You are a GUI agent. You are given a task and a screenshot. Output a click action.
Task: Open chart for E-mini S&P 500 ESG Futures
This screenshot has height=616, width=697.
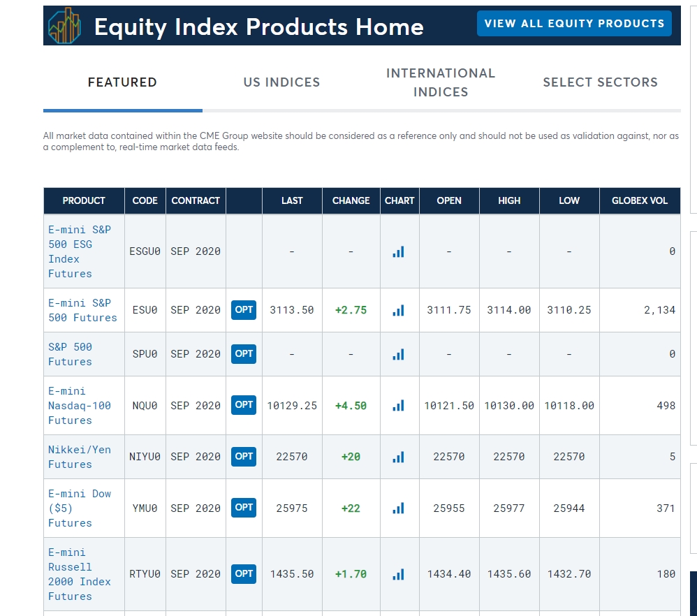pyautogui.click(x=398, y=252)
